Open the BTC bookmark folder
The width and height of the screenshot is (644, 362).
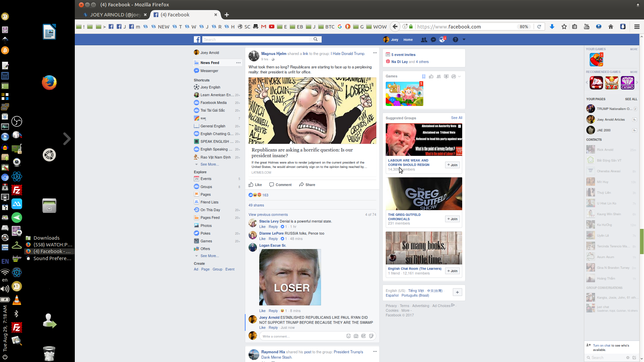point(326,26)
